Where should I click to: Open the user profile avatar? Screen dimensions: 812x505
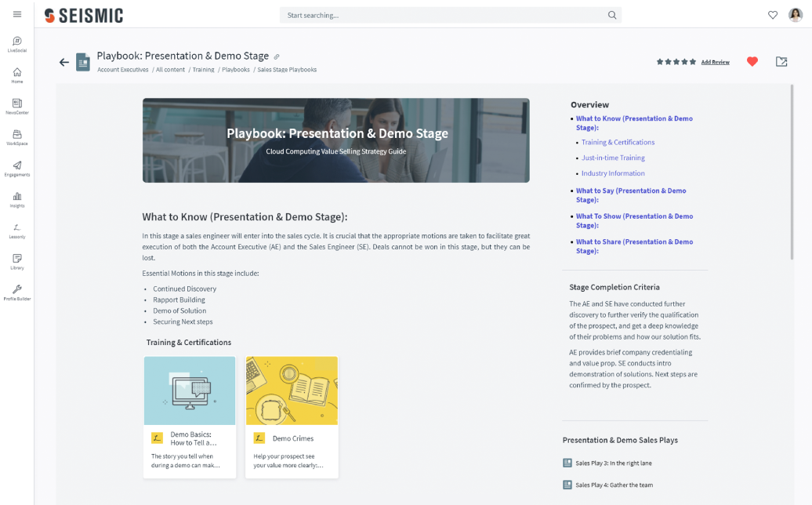click(796, 15)
